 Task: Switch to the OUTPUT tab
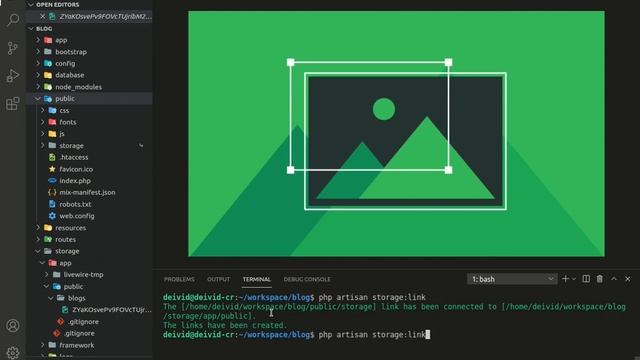(x=218, y=279)
